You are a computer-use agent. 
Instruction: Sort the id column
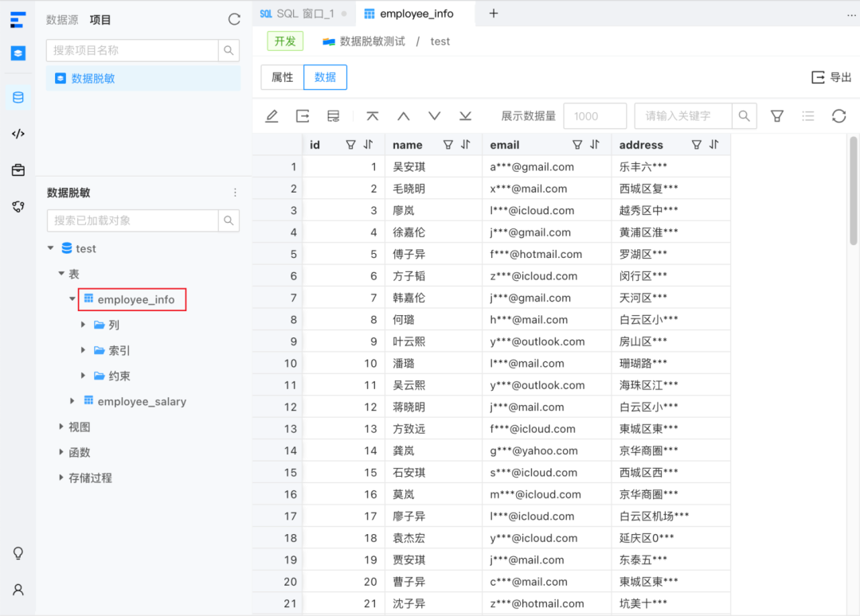coord(369,145)
